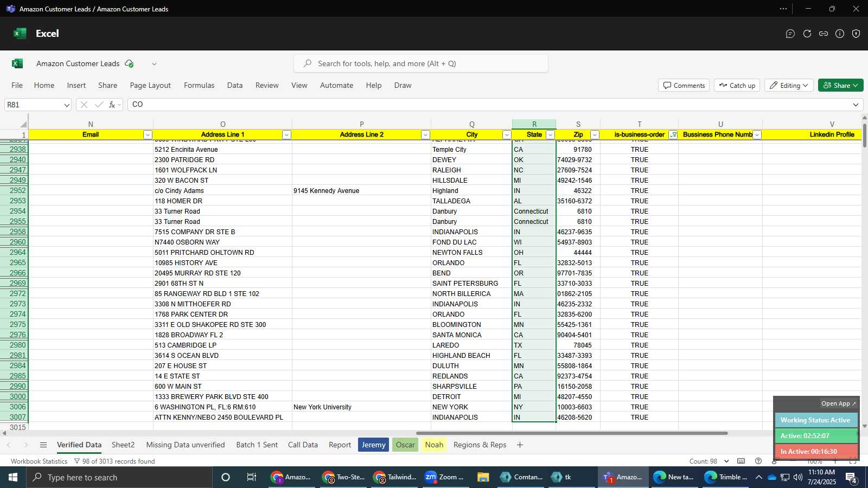The image size is (868, 488).
Task: Copy the link with the chain icon
Action: coord(824,34)
